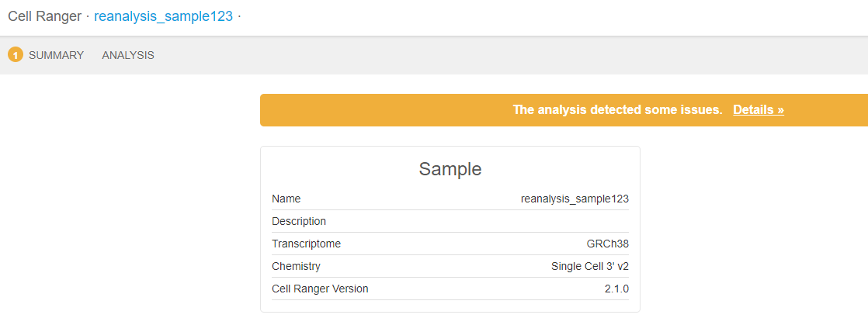Select the Single Cell 3' v2 value
This screenshot has height=325, width=868.
tap(589, 266)
